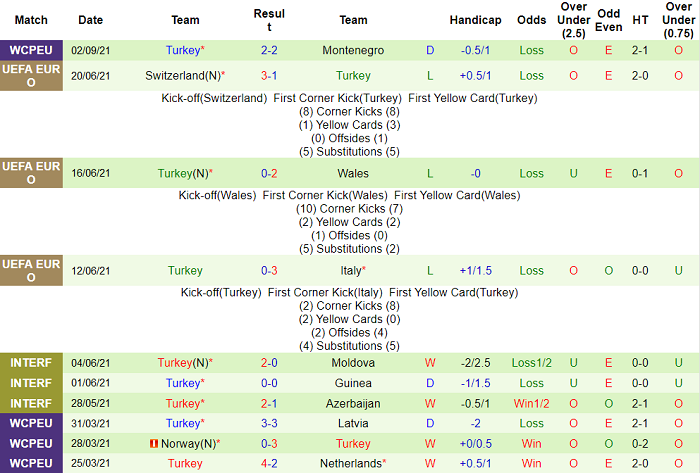Image resolution: width=700 pixels, height=473 pixels.
Task: Select the Date column header
Action: (90, 20)
